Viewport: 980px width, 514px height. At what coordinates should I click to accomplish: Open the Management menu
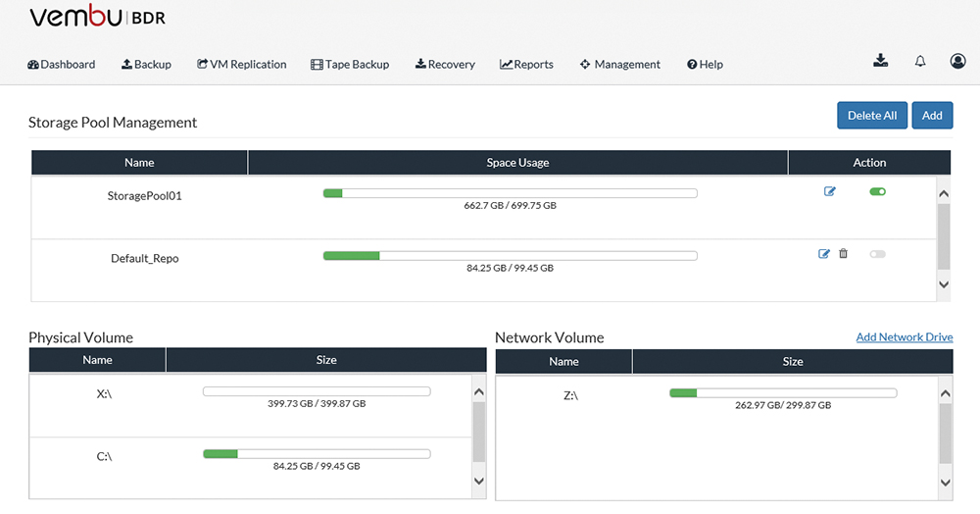pos(620,65)
